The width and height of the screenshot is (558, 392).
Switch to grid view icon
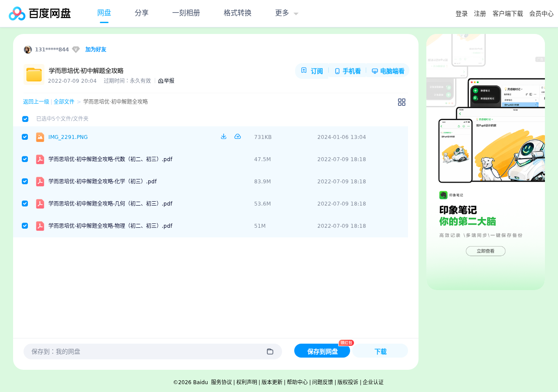pos(402,102)
